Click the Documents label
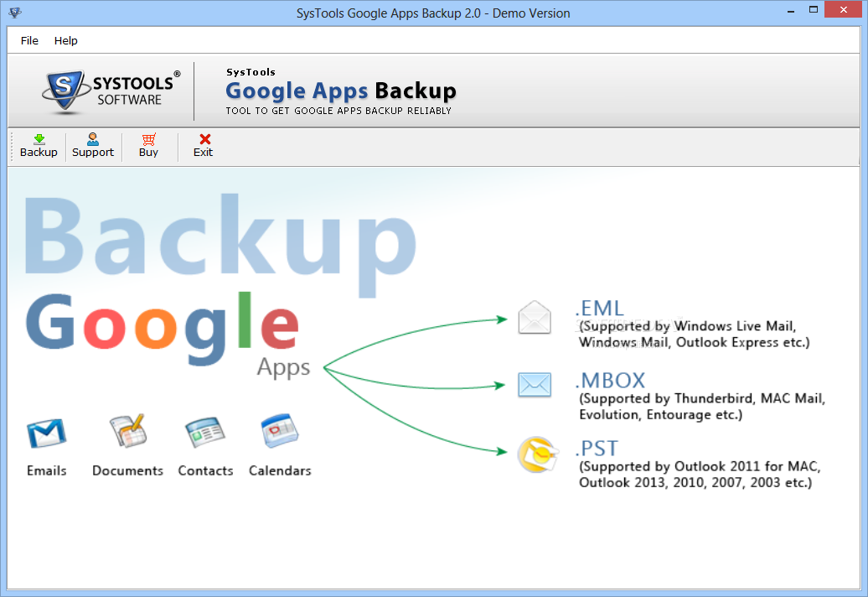The height and width of the screenshot is (597, 868). [x=128, y=470]
